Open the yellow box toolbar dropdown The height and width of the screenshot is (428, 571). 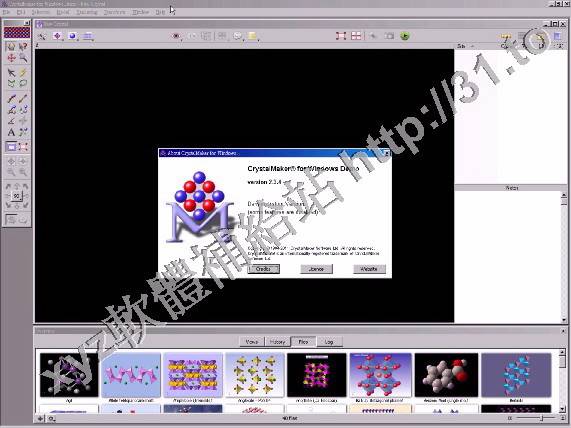[253, 36]
